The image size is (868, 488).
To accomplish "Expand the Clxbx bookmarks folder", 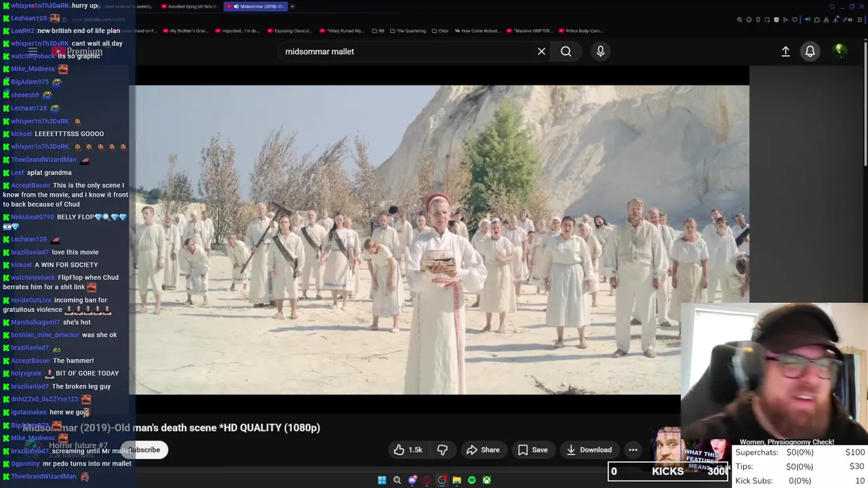I will coord(439,30).
